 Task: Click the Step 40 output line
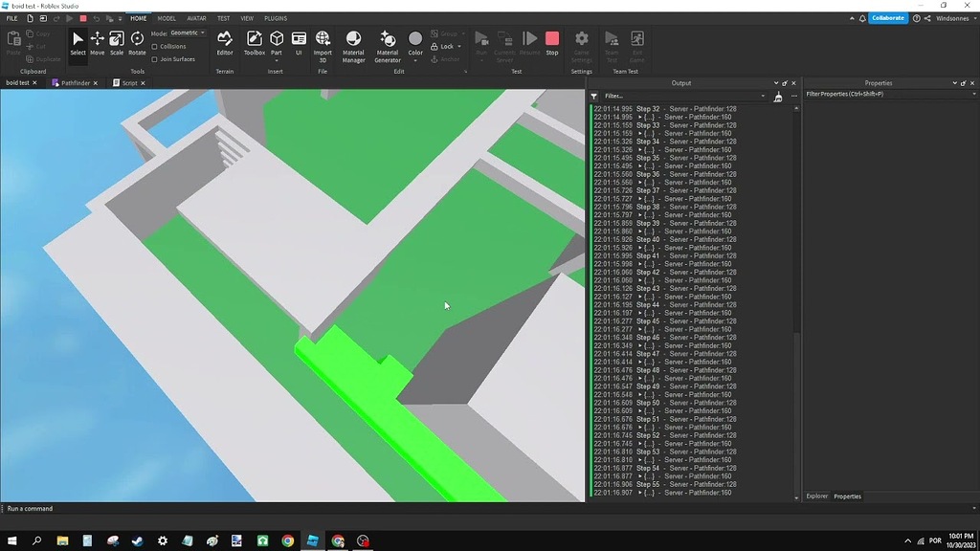click(665, 240)
